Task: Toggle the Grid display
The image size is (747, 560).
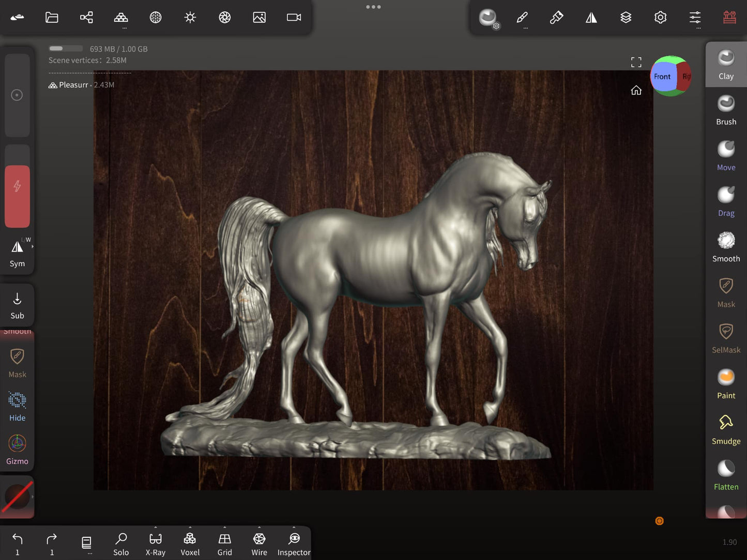Action: [225, 544]
